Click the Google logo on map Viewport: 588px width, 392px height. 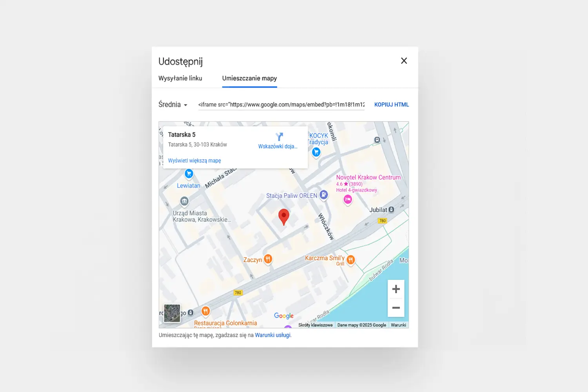284,316
